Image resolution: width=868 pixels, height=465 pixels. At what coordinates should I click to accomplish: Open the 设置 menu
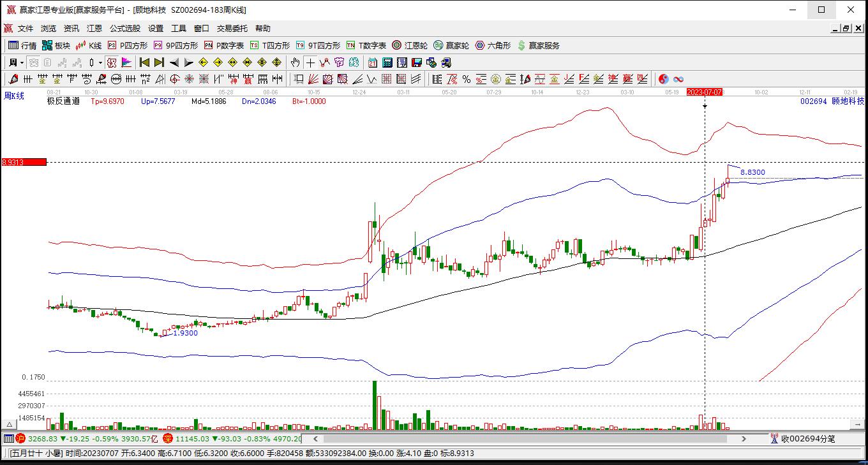(156, 29)
